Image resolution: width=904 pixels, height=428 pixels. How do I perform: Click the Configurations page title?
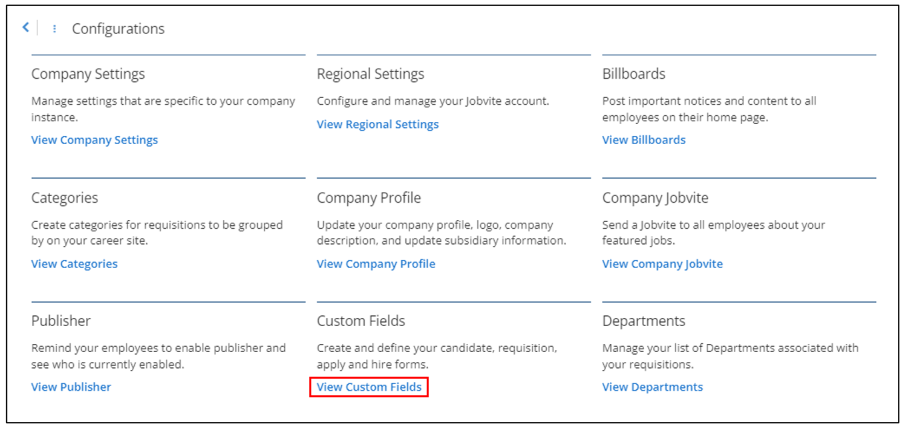[118, 29]
